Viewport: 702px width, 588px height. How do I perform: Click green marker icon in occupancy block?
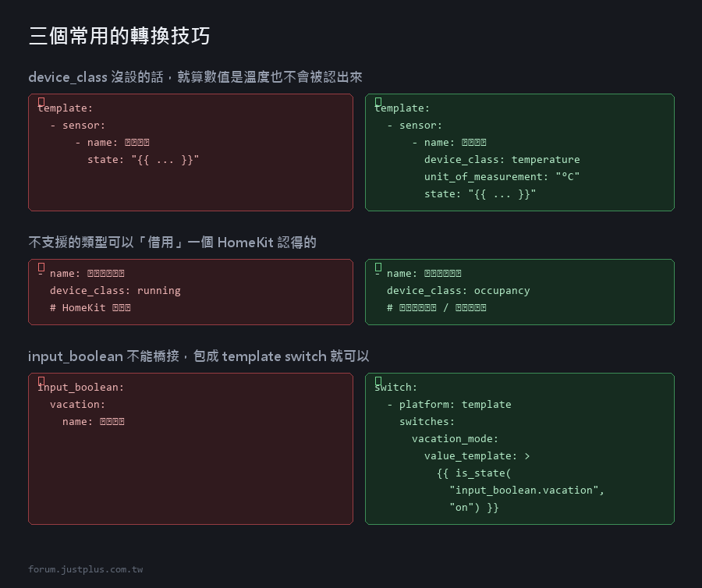(378, 267)
